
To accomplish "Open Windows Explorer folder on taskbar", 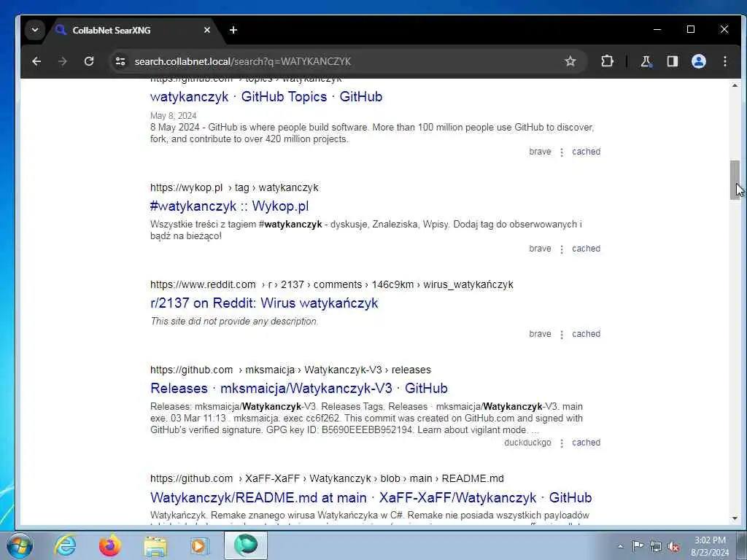I will 155,546.
